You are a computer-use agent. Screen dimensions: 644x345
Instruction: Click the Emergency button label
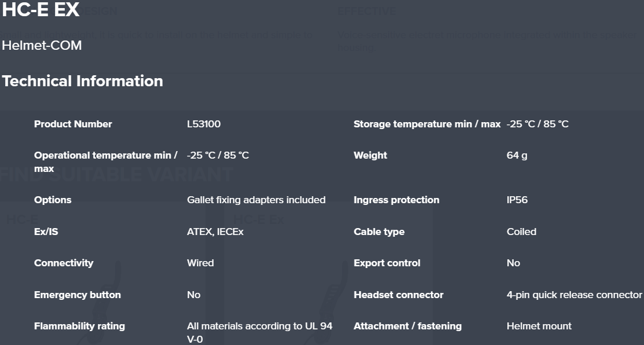tap(78, 295)
